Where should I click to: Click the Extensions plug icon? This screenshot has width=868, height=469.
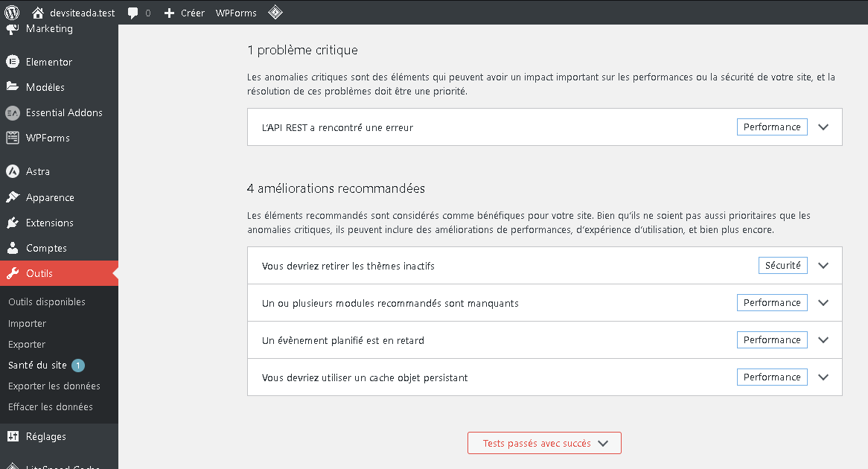(12, 223)
